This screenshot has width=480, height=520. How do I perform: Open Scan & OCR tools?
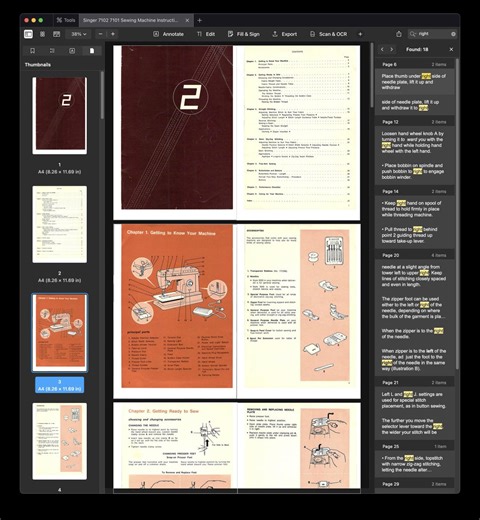pos(328,34)
